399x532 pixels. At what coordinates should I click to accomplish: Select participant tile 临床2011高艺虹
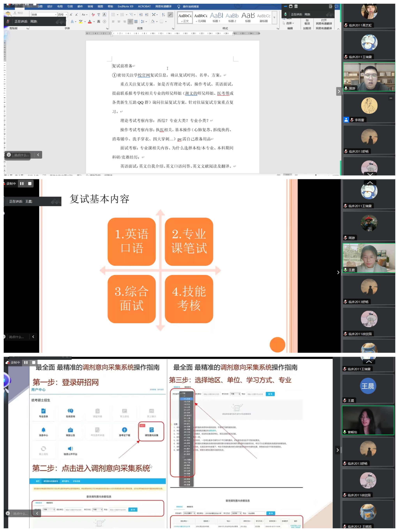(x=369, y=16)
